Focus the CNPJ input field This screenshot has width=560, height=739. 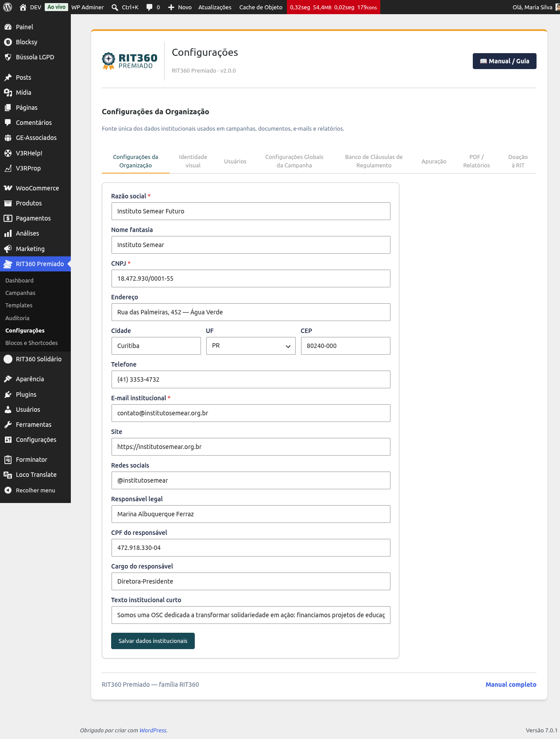251,279
